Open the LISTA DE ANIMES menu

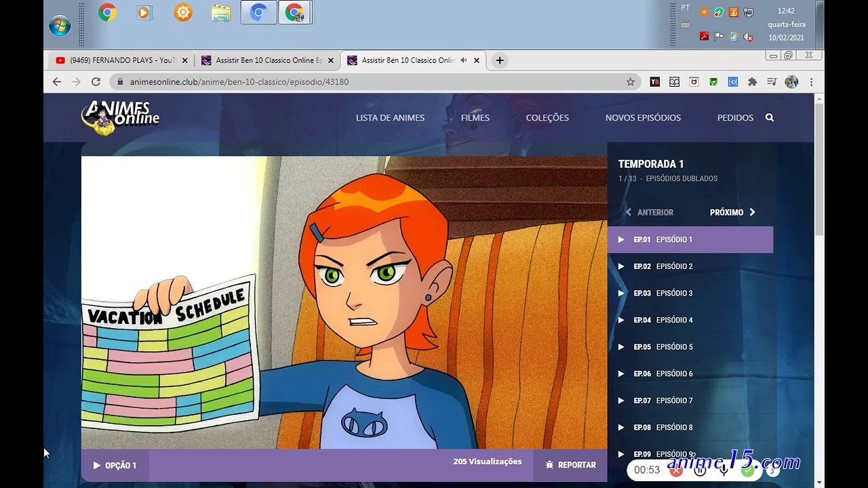point(390,118)
